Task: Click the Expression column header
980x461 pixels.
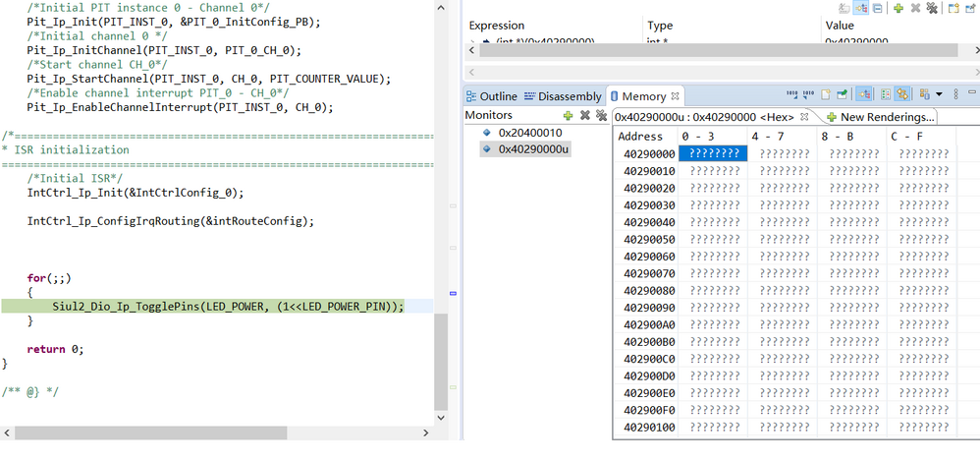Action: click(497, 26)
